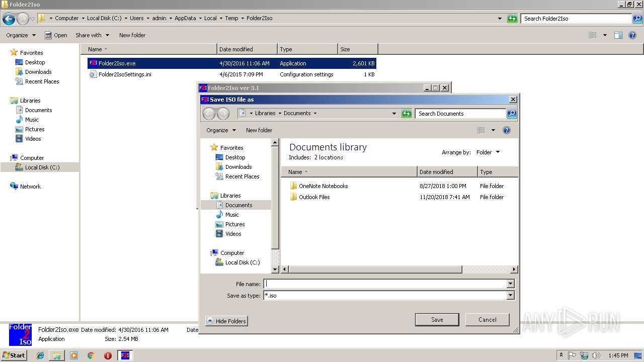Viewport: 644px width, 362px height.
Task: Select Local Disk (C:) in Explorer sidebar
Action: [42, 167]
